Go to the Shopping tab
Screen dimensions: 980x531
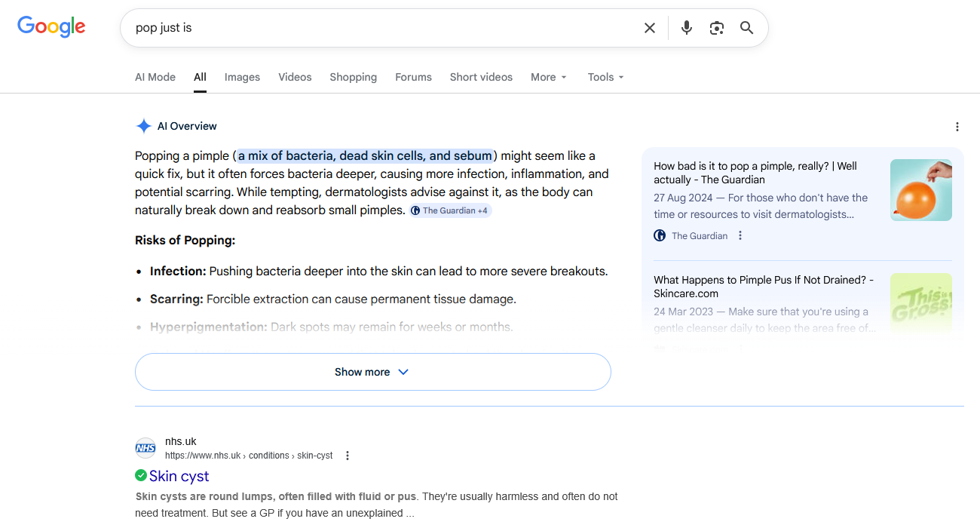(353, 77)
